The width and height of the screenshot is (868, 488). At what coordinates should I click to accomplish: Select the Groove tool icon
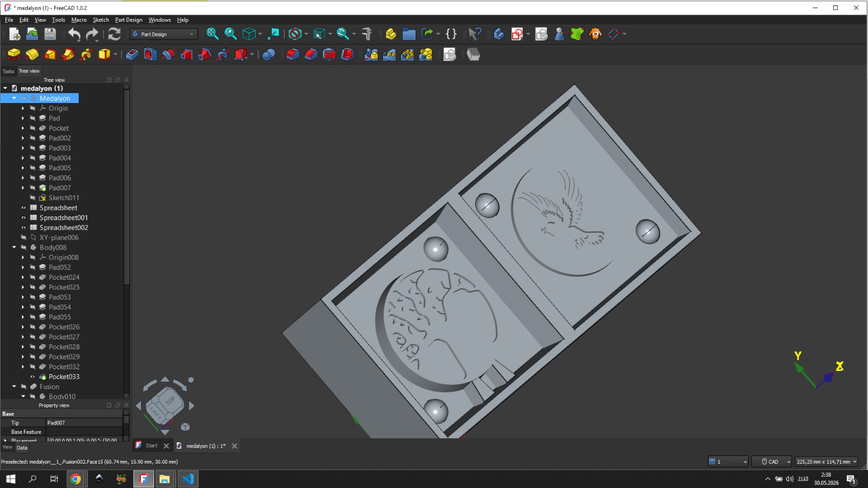pyautogui.click(x=168, y=54)
